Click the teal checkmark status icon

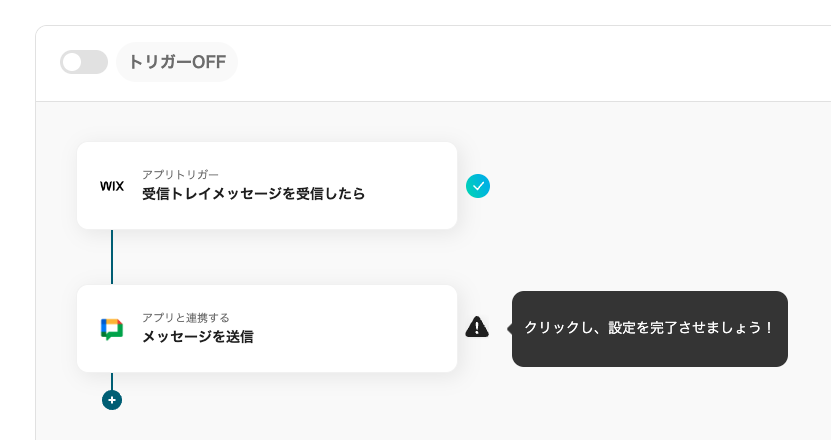click(x=478, y=186)
